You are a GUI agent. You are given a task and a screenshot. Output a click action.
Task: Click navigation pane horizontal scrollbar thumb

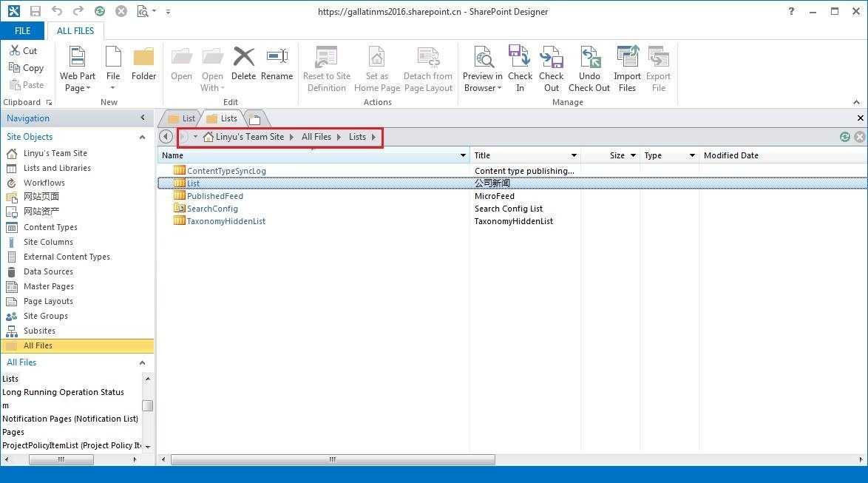point(61,460)
